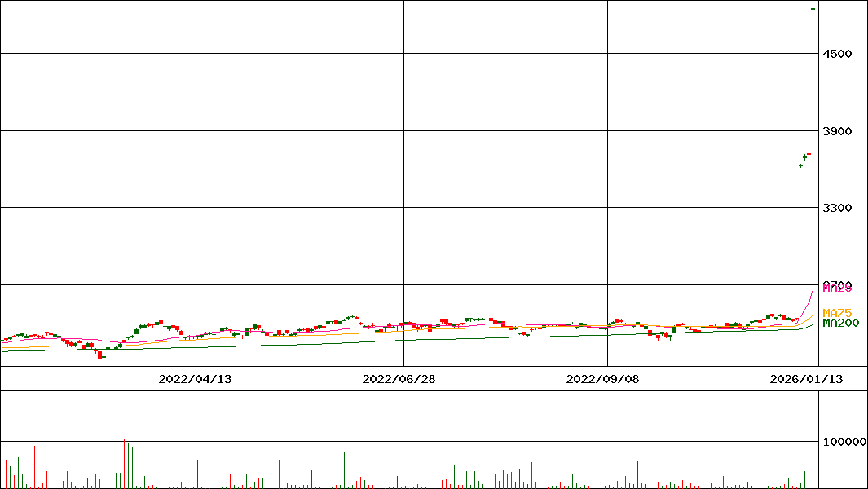Click the red volume bar right of tallest green bar

pos(280,474)
